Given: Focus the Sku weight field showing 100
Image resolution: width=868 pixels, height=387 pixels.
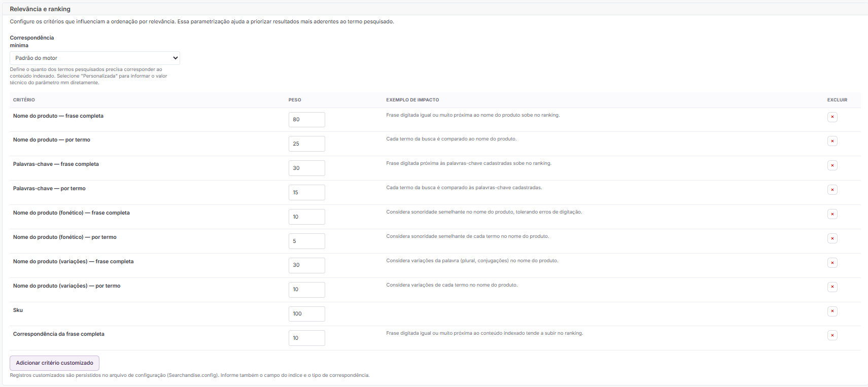Looking at the screenshot, I should [x=307, y=314].
